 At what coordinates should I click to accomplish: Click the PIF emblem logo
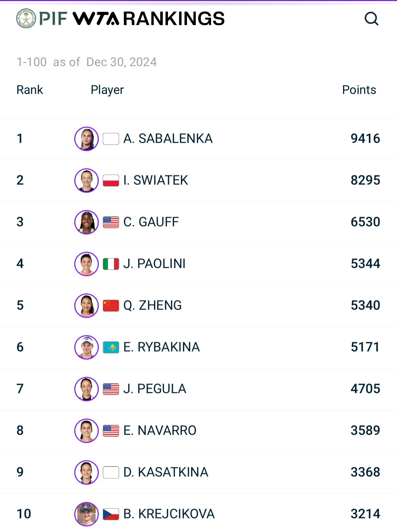click(26, 18)
